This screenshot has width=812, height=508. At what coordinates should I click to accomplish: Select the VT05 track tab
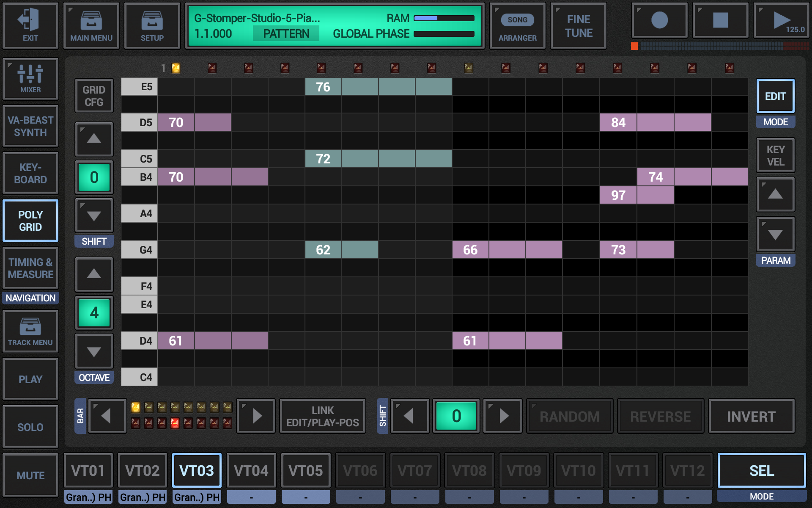coord(305,470)
